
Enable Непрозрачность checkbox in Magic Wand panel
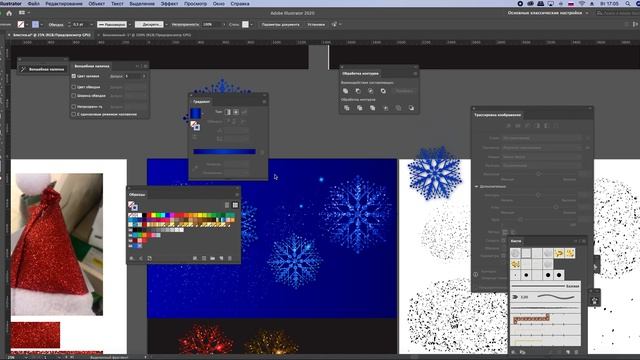74,107
